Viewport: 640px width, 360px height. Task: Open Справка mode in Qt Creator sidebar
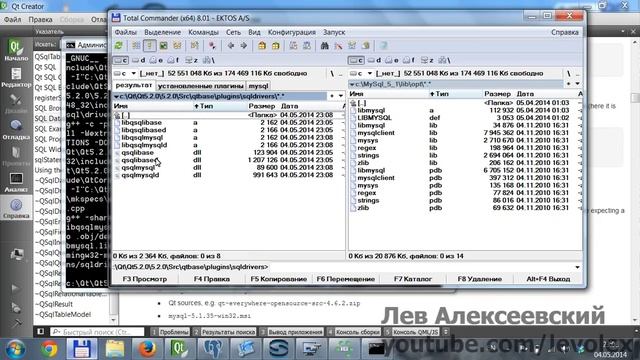click(x=16, y=209)
